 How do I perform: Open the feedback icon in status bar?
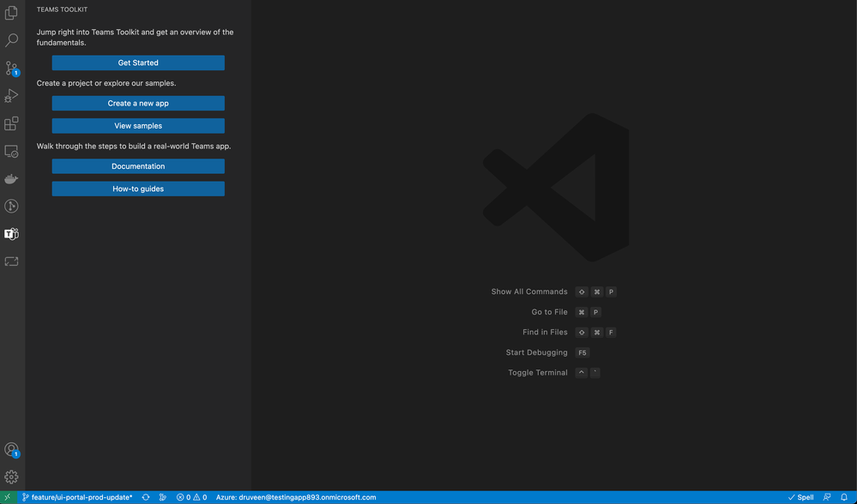827,497
